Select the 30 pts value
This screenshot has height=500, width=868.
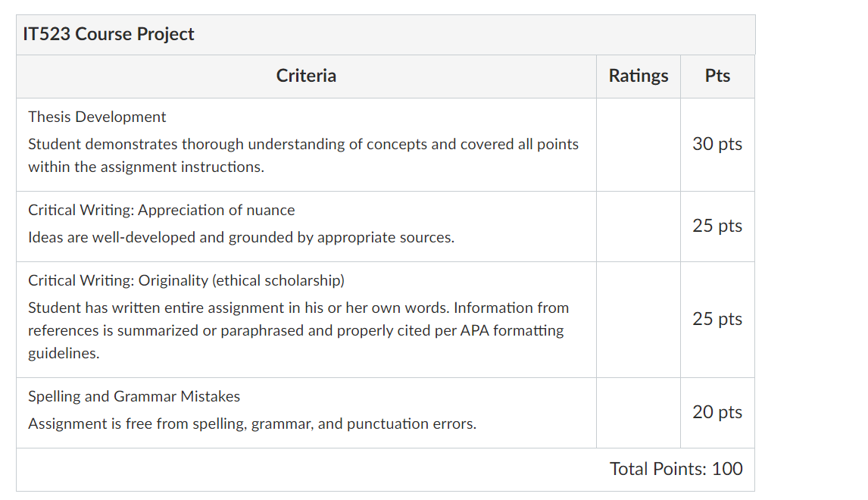coord(717,144)
